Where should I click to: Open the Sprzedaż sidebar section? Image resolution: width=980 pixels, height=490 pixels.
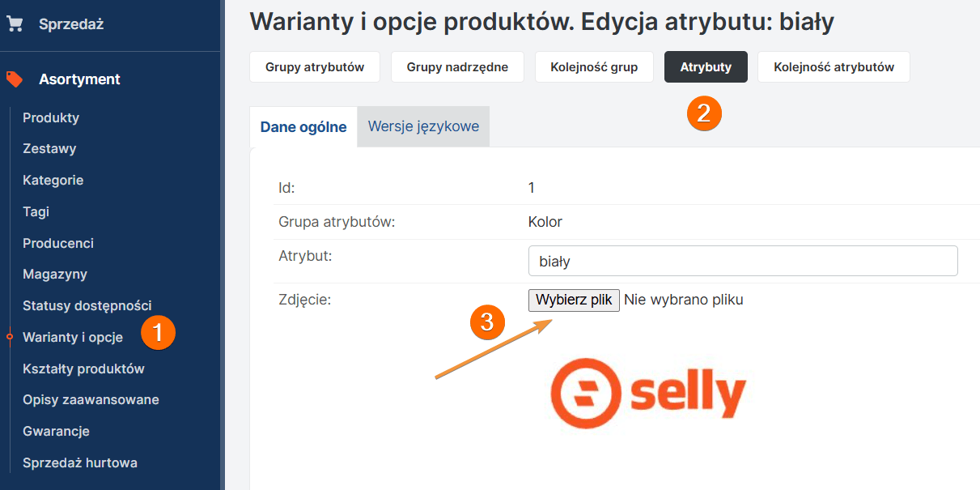pyautogui.click(x=71, y=24)
